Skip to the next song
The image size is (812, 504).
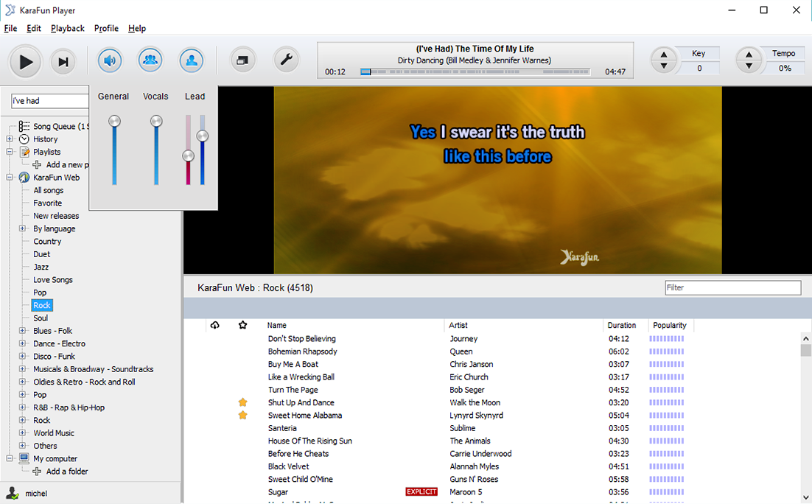tap(63, 62)
